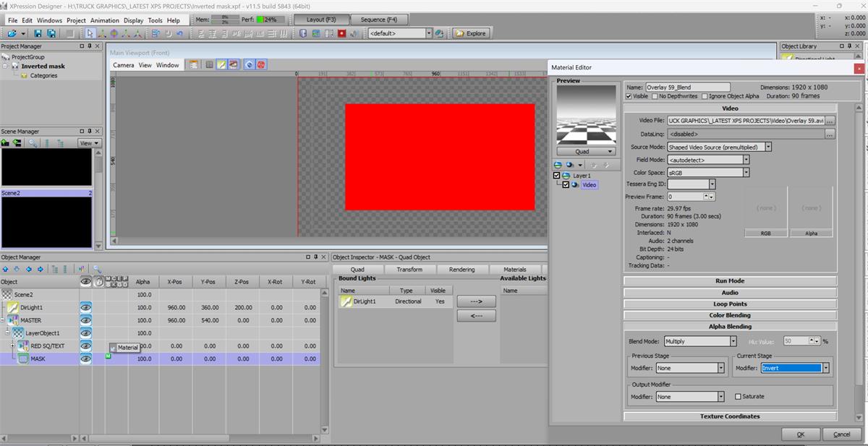Click the red record icon in toolbar
The height and width of the screenshot is (446, 868).
[341, 33]
